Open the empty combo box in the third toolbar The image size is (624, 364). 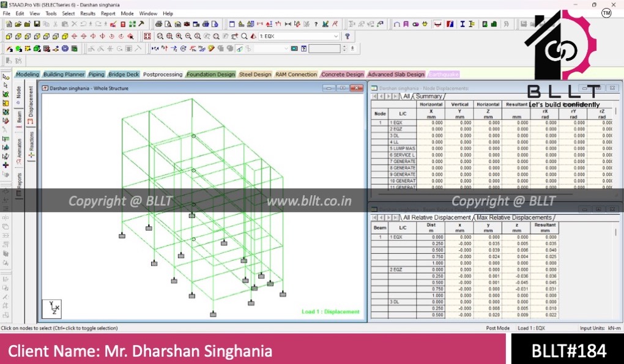click(272, 48)
